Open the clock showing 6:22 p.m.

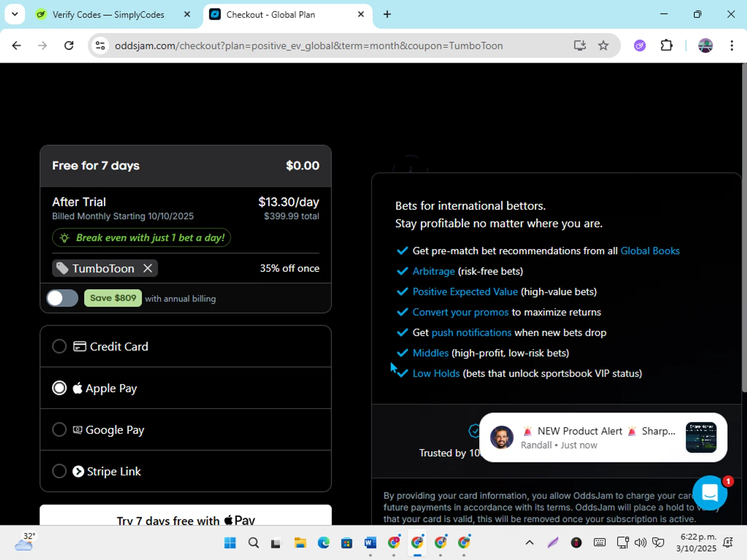tap(696, 543)
